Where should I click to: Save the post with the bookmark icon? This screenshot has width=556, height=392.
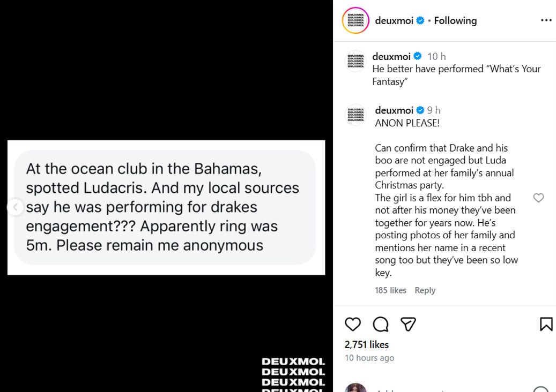tap(546, 323)
